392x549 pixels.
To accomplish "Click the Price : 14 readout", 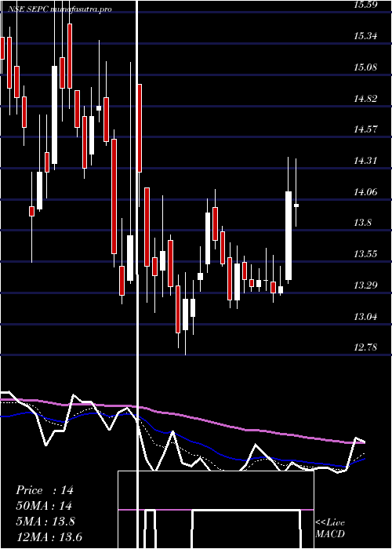I will click(45, 490).
